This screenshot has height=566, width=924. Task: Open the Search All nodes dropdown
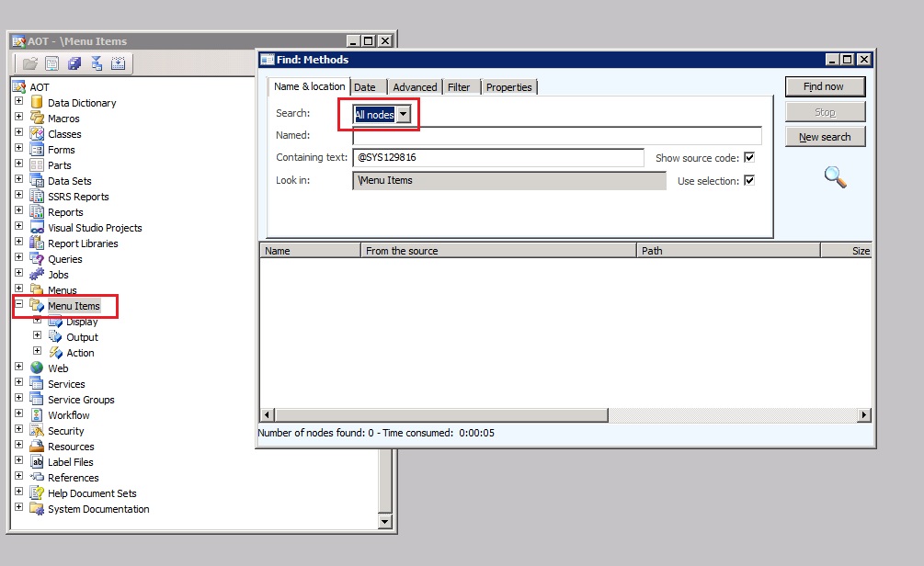[403, 115]
